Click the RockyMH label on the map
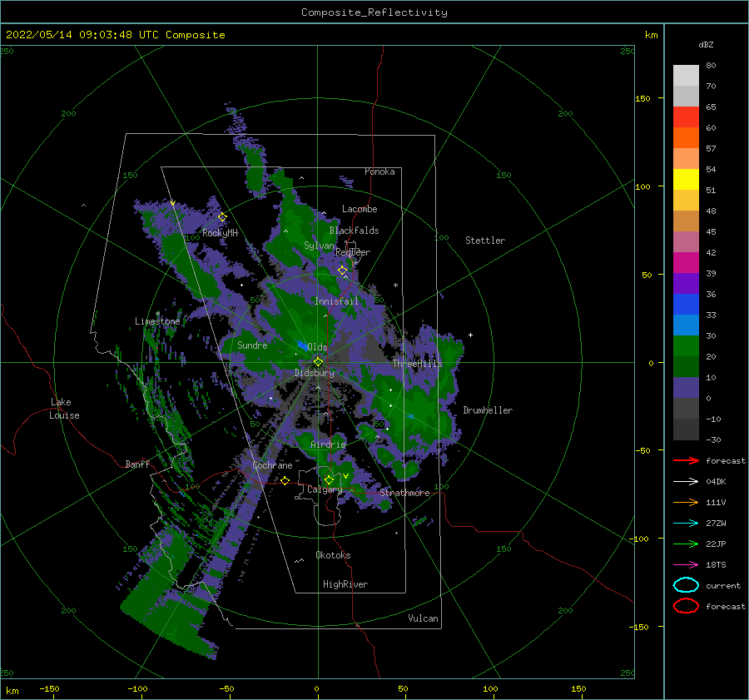This screenshot has width=749, height=700. point(220,233)
